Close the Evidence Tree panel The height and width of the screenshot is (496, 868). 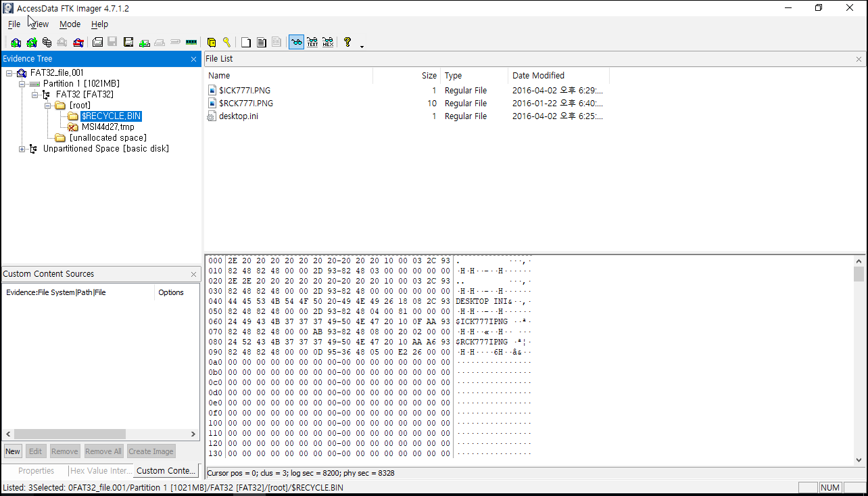point(193,60)
